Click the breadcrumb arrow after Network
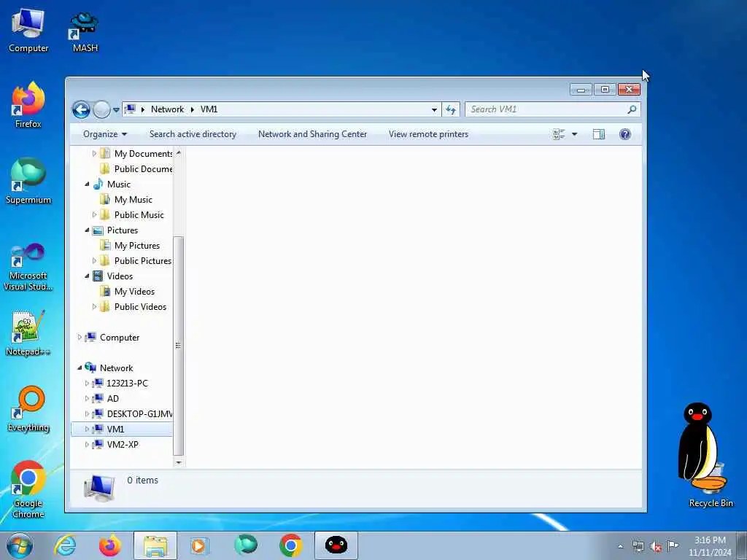 click(x=192, y=109)
